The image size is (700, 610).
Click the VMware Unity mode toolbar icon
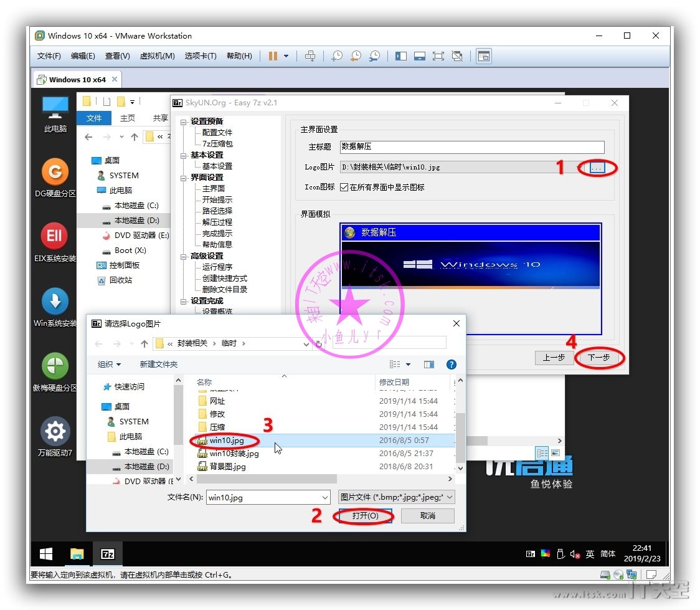click(x=457, y=56)
